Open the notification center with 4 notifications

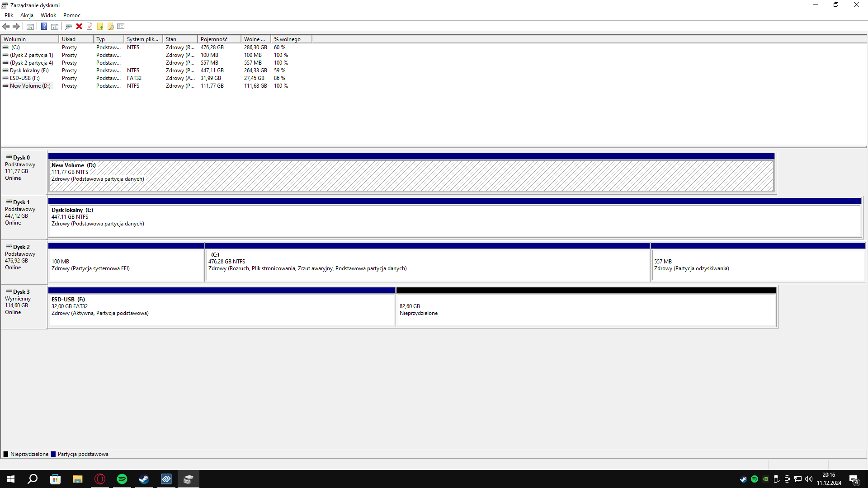click(854, 479)
